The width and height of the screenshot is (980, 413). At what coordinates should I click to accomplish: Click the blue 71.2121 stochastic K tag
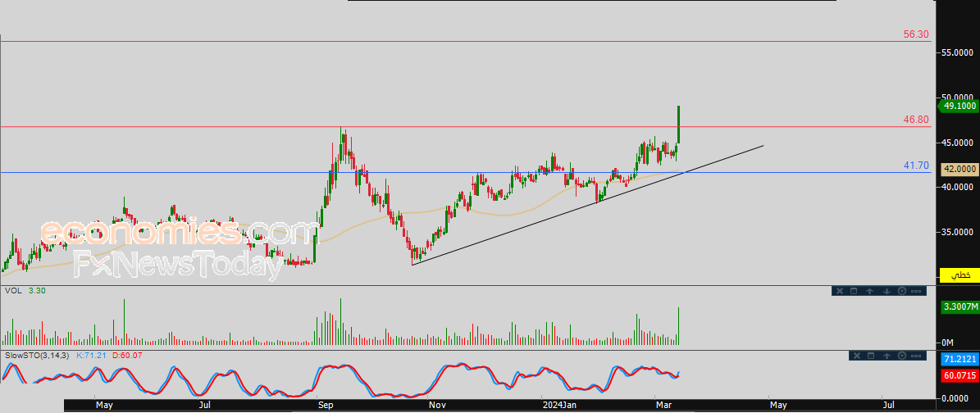(959, 359)
